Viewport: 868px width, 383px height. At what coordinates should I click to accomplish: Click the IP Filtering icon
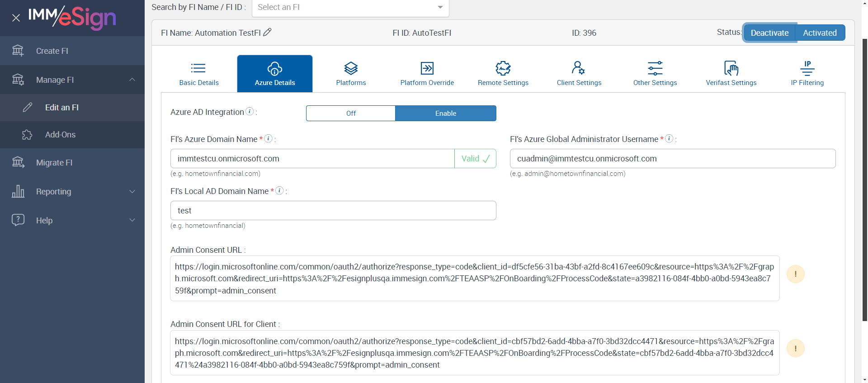coord(807,68)
